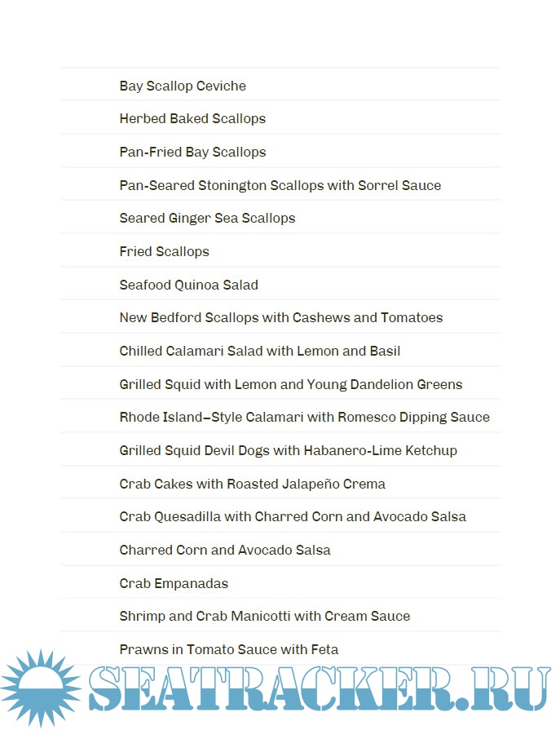Select Crab Cakes with Roasted Jalapeño Crema
Image resolution: width=560 pixels, height=730 pixels.
tap(252, 484)
